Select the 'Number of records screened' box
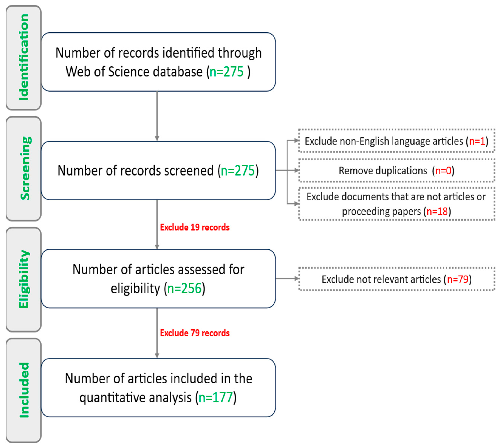The width and height of the screenshot is (500, 448). (x=158, y=170)
